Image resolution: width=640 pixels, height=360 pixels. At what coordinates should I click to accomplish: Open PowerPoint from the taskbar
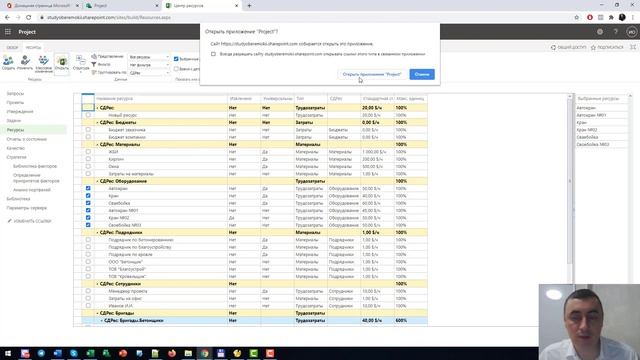click(x=123, y=353)
